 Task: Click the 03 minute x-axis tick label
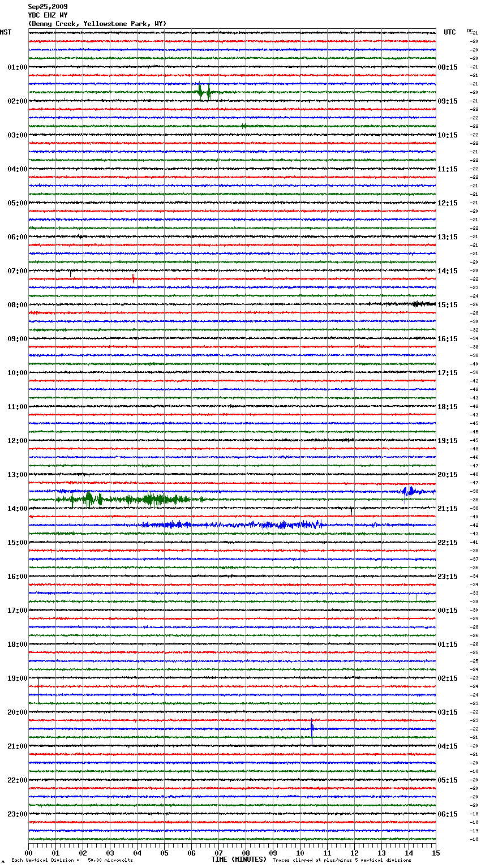point(110,853)
